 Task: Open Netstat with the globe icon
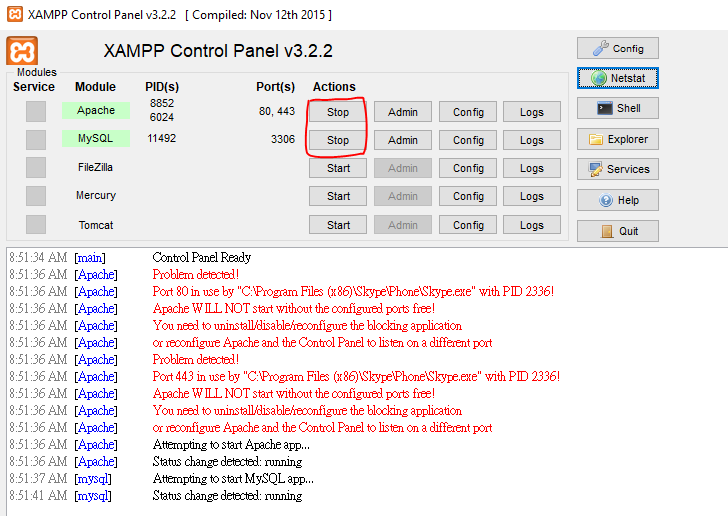pyautogui.click(x=618, y=78)
